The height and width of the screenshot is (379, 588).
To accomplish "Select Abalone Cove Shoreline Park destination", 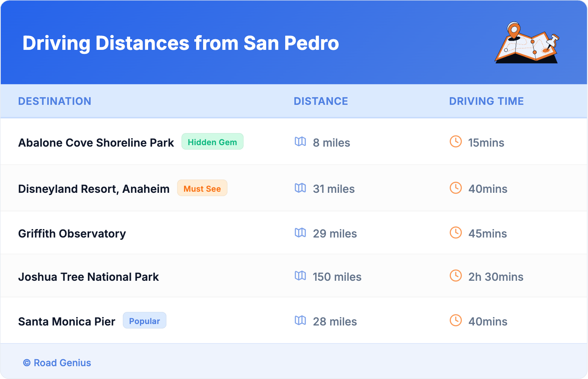I will click(96, 143).
